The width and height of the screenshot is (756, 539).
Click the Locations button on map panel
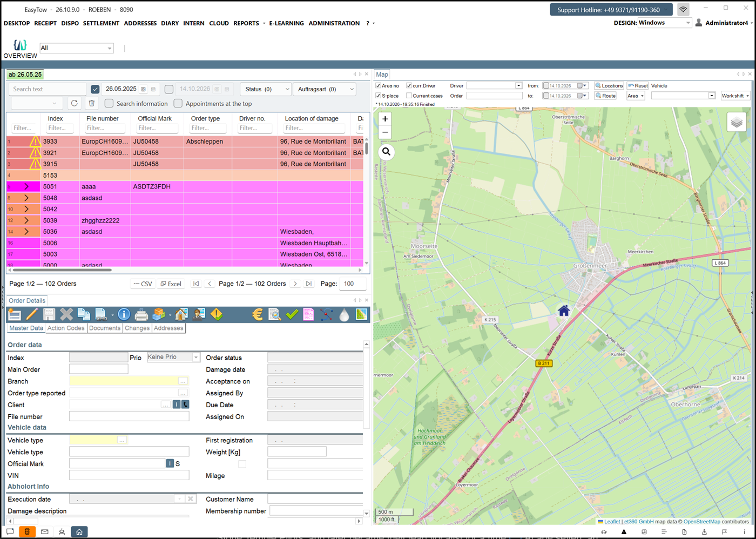tap(609, 85)
